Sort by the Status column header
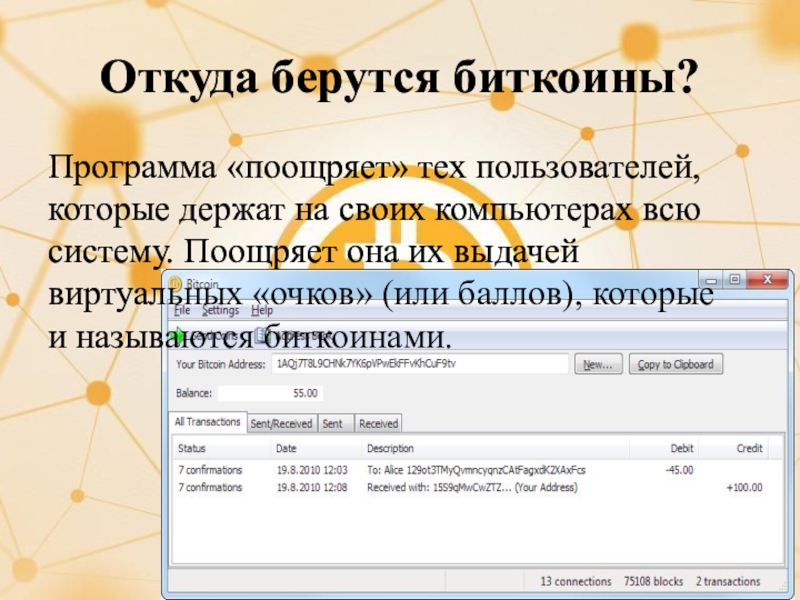The height and width of the screenshot is (600, 800). coord(221,448)
